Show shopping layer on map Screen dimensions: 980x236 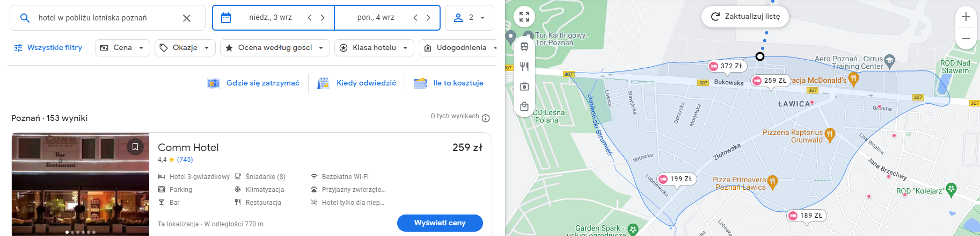click(524, 106)
